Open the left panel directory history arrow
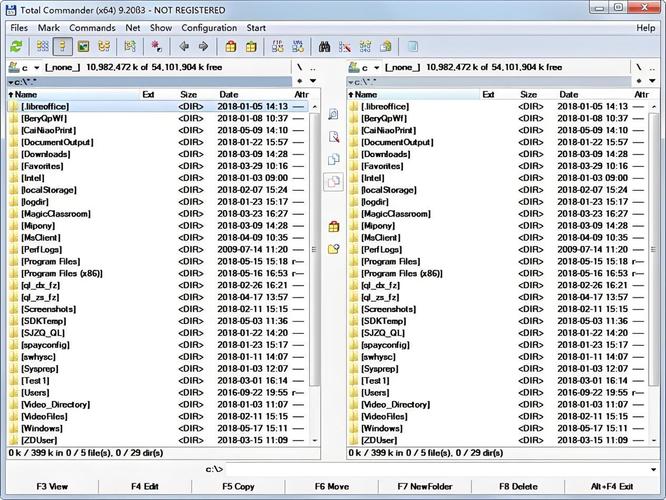This screenshot has width=666, height=500. pos(313,81)
